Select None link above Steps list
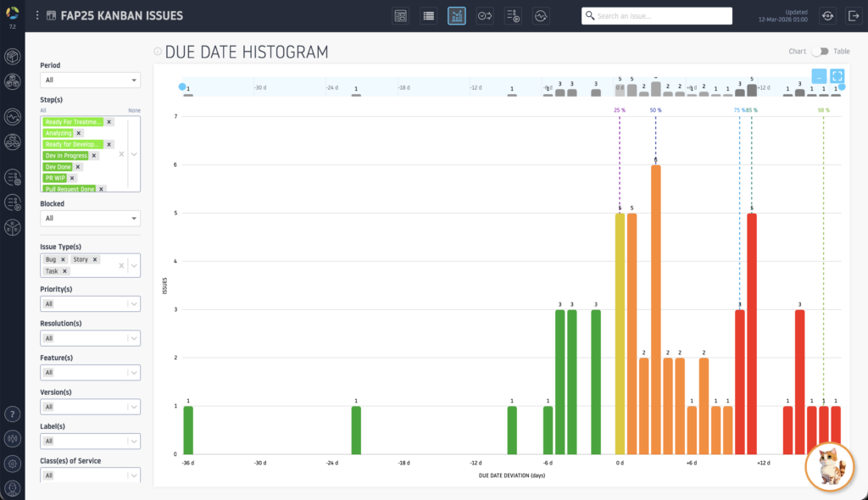868x500 pixels. (x=135, y=110)
